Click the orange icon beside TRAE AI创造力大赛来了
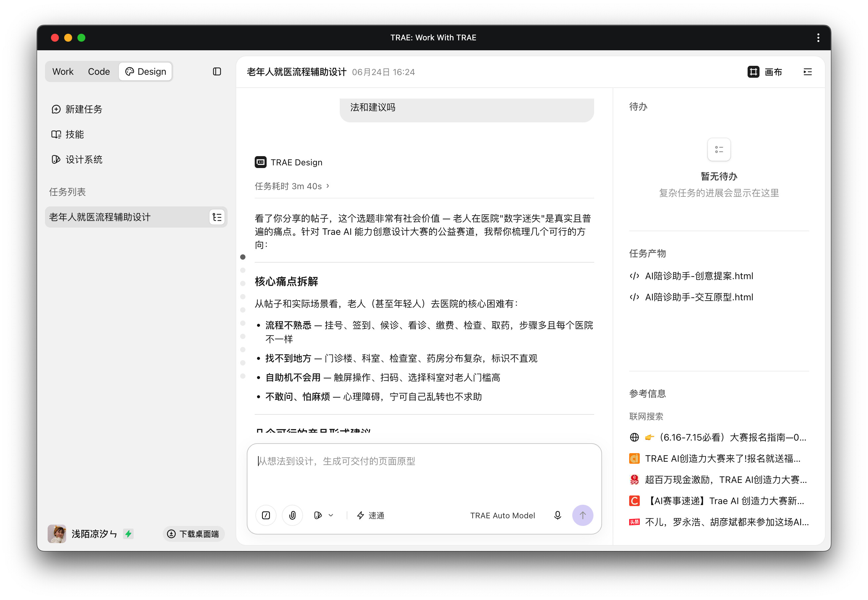Viewport: 868px width, 600px height. (x=634, y=458)
